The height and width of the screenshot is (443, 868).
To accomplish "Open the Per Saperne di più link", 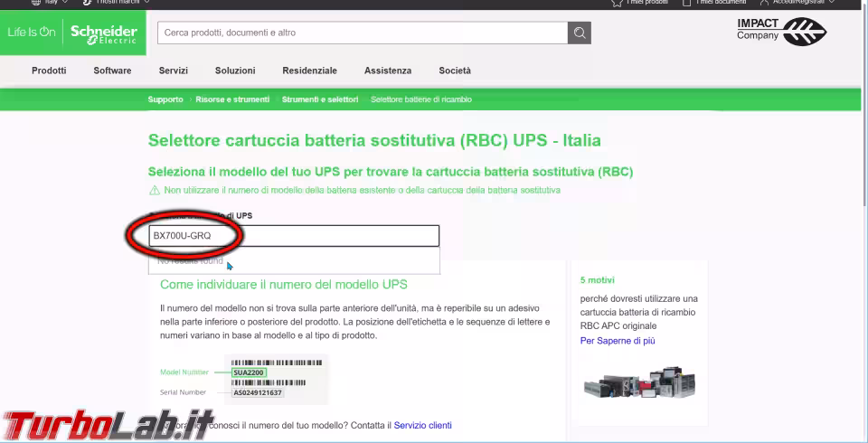I will coord(618,341).
